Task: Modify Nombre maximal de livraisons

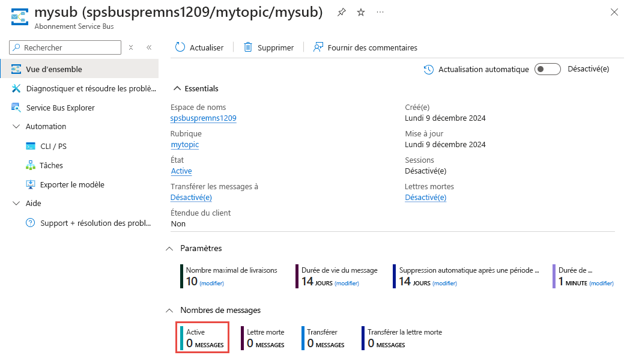Action: pos(211,283)
